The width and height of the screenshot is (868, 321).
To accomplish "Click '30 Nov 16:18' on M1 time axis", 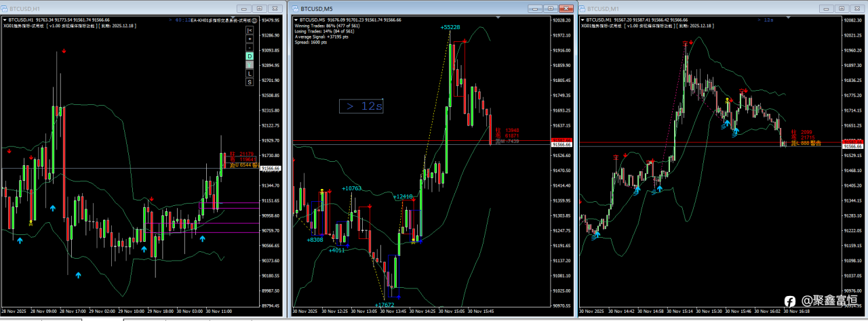I will 795,311.
